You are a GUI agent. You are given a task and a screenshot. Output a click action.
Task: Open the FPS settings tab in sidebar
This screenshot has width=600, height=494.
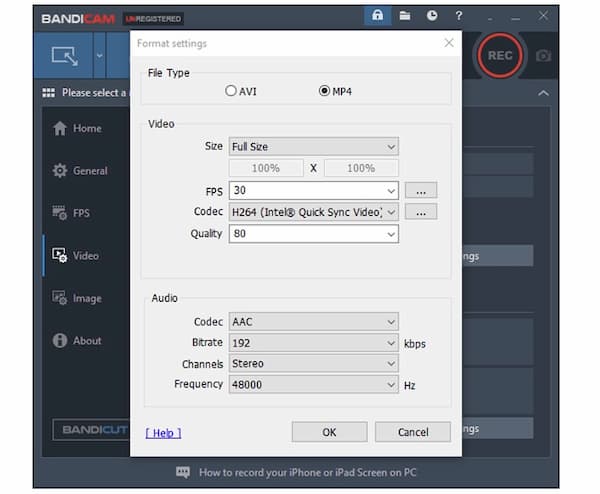(x=71, y=213)
